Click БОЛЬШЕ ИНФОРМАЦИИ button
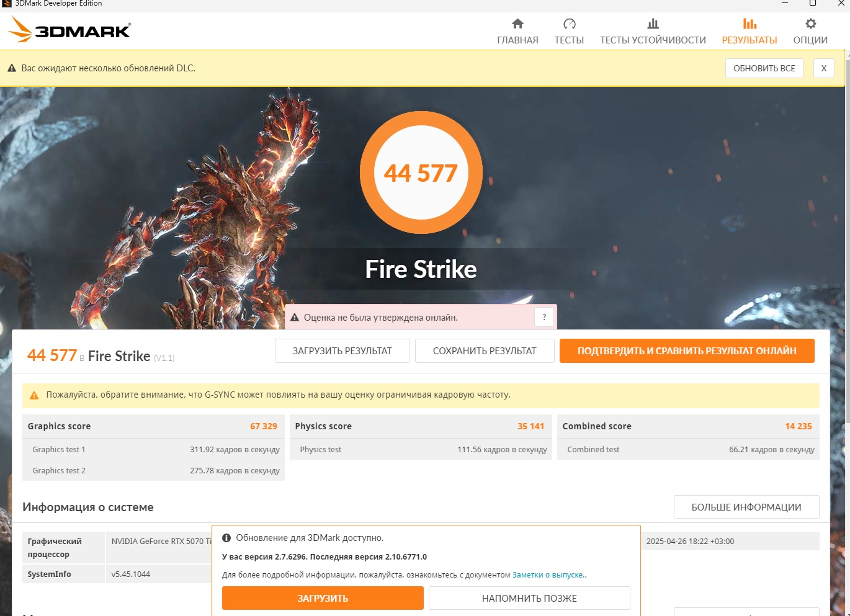The image size is (850, 616). point(746,507)
